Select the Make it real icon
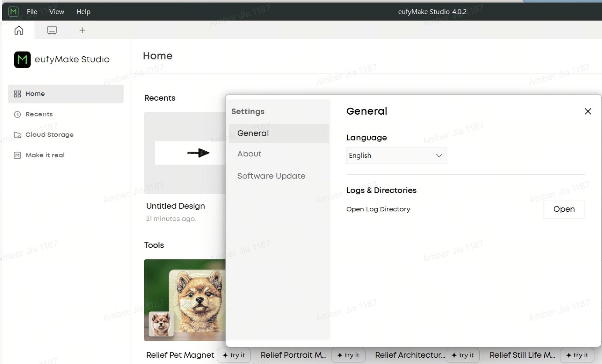The width and height of the screenshot is (602, 364). 17,155
